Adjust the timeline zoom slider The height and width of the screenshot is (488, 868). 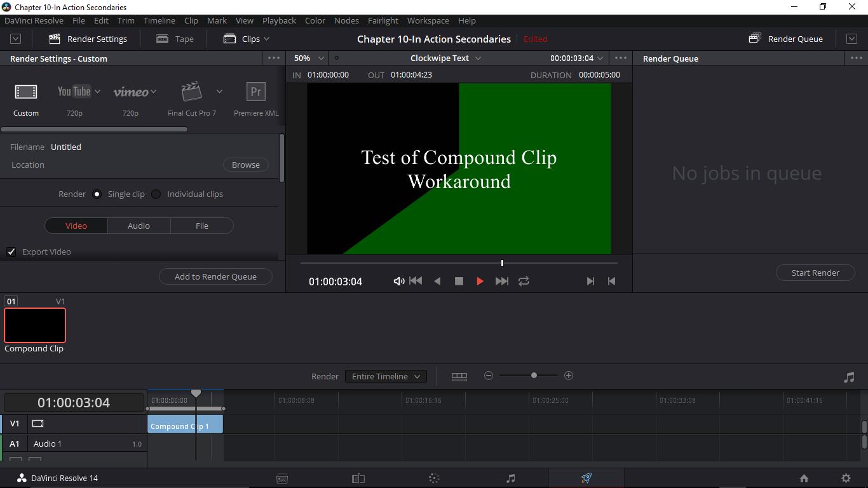534,376
